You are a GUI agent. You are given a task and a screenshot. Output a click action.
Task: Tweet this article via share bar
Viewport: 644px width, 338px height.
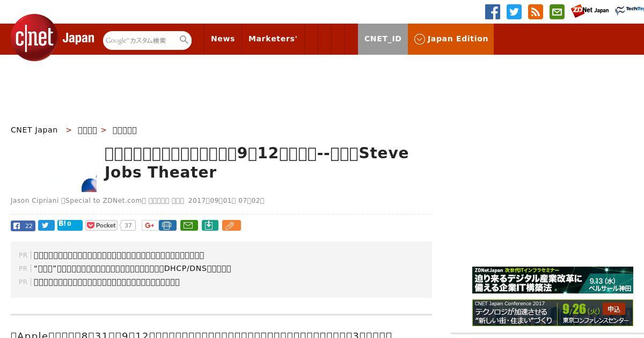pos(46,225)
